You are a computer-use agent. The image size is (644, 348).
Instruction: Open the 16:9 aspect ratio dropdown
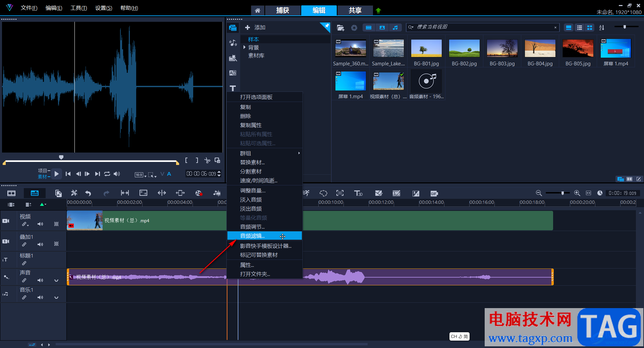click(x=141, y=175)
